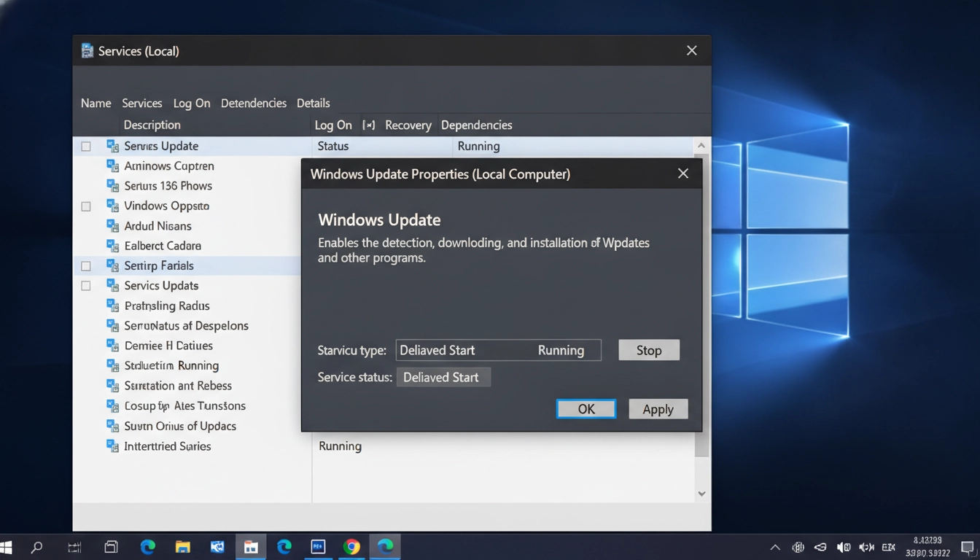Switch to the Dependencies tab
Viewport: 980px width, 560px height.
click(477, 125)
